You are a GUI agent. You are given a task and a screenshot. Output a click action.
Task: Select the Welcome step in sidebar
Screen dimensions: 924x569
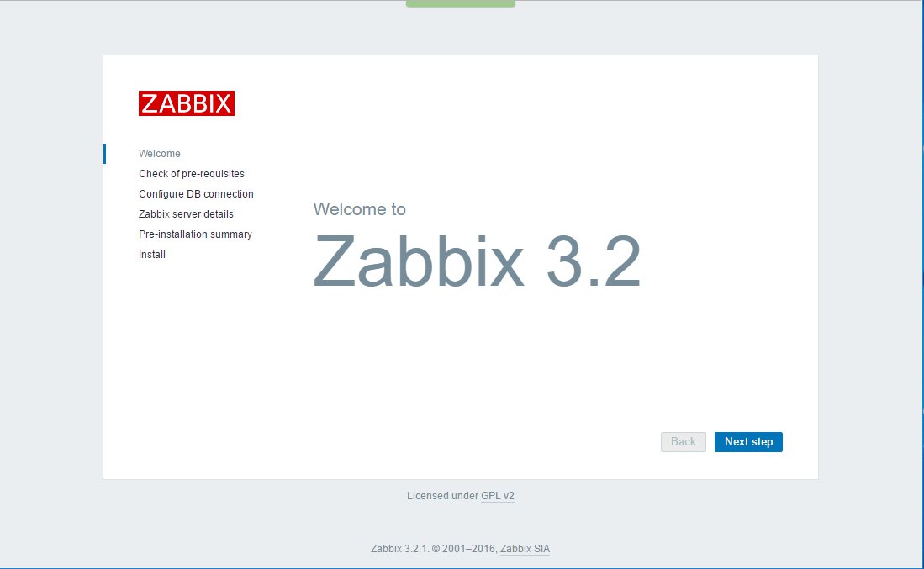[x=160, y=154]
